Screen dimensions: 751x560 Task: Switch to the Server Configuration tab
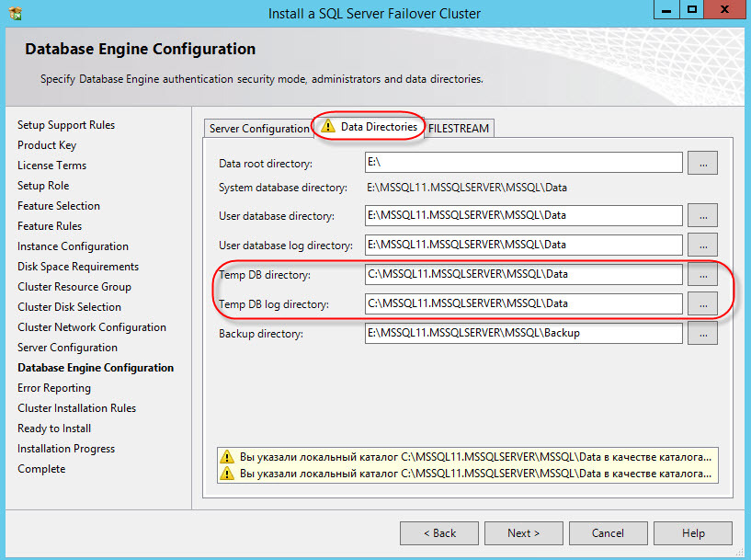point(257,129)
